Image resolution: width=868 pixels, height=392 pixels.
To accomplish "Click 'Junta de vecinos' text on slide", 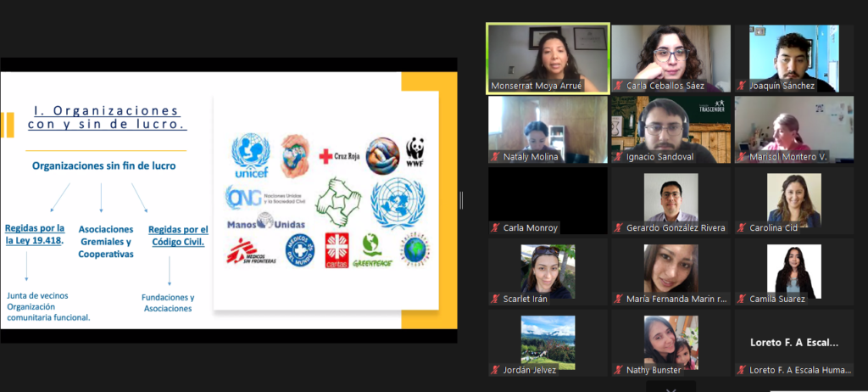I will tap(37, 296).
